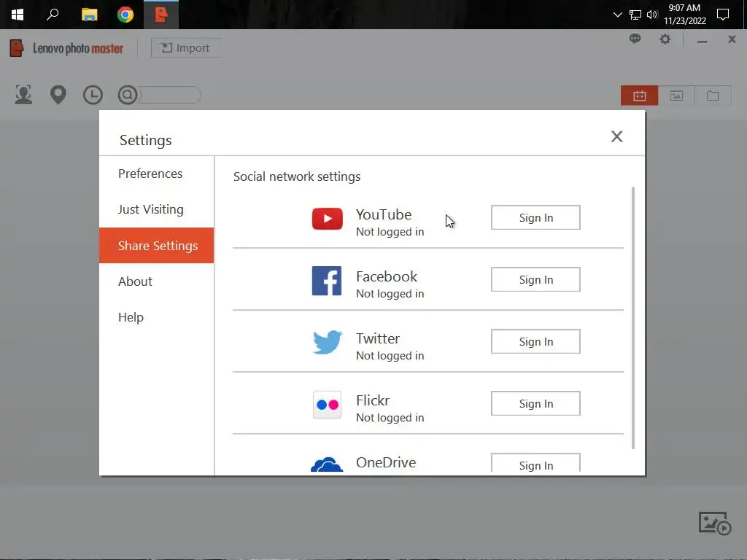Show hidden system tray icons

(x=617, y=15)
